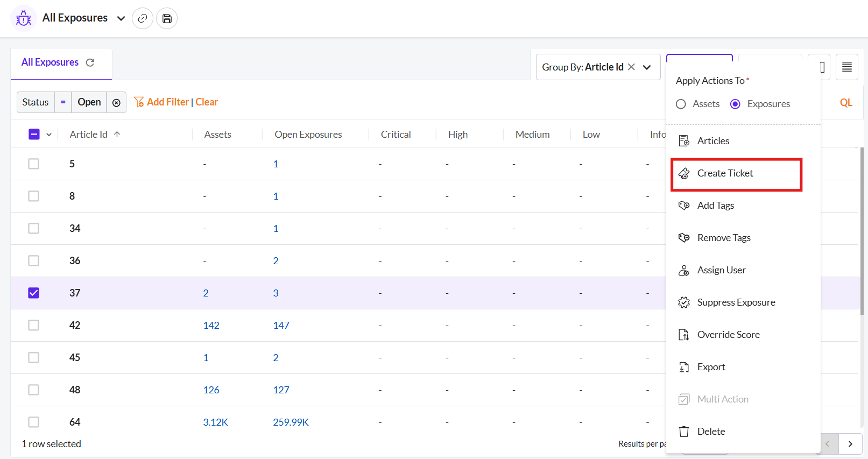
Task: Click the Add Filter funnel icon
Action: coord(139,102)
